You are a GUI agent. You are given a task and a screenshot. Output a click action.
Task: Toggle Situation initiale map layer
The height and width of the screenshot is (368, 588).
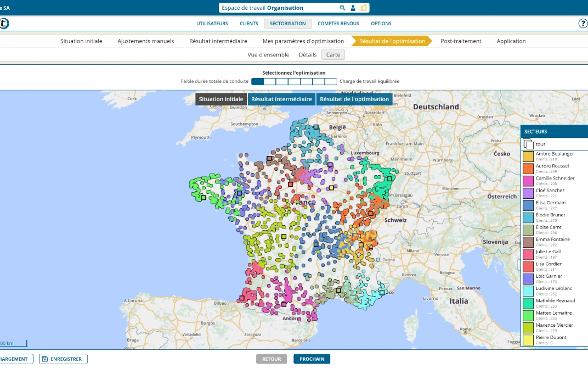click(221, 99)
